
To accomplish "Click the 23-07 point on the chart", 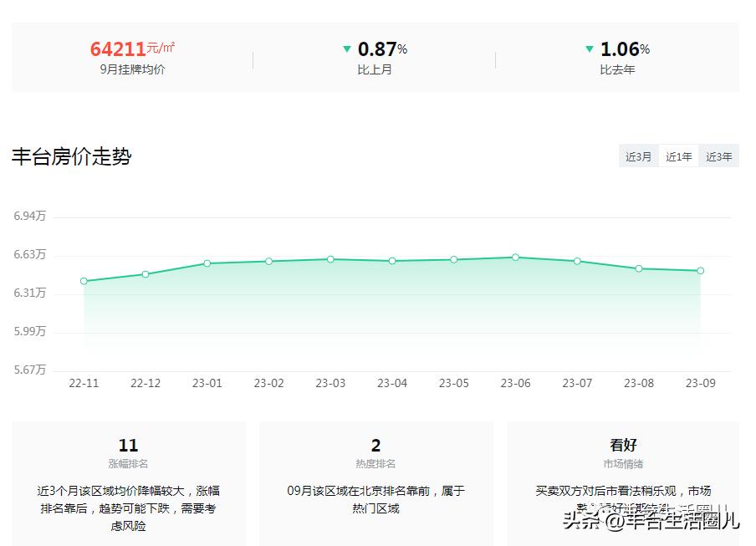I will pyautogui.click(x=575, y=261).
